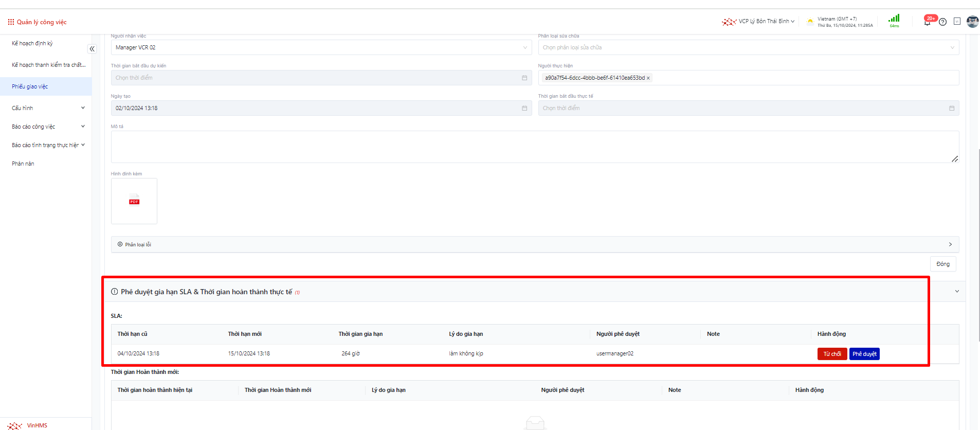This screenshot has width=980, height=430.
Task: Click the red Từ chối button
Action: 832,354
